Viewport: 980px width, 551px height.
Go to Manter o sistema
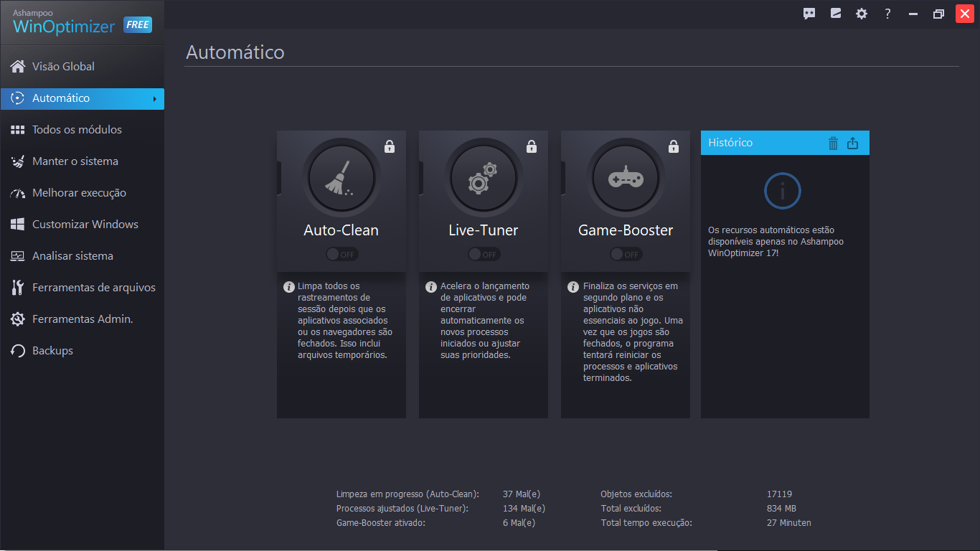click(82, 161)
